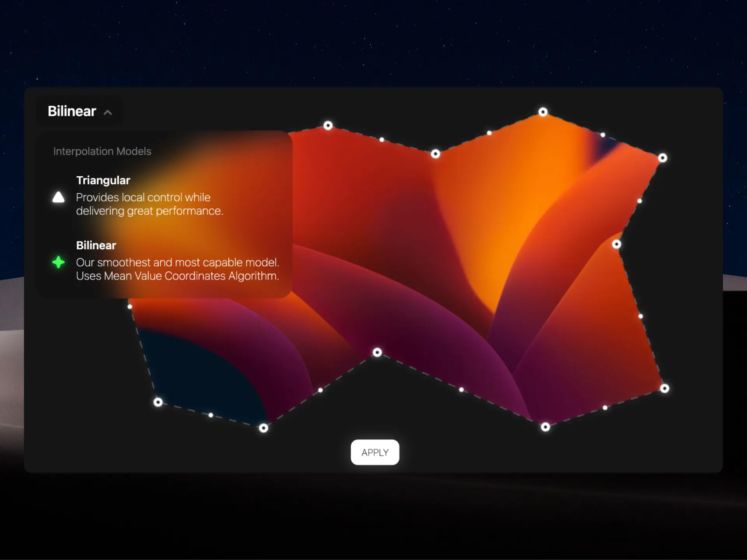Viewport: 747px width, 560px height.
Task: Click the midpoint dot beside the dark blue top-right patch
Action: [x=603, y=135]
